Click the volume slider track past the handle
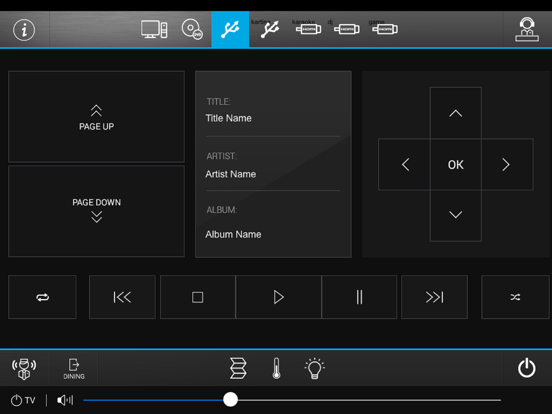 [369, 400]
